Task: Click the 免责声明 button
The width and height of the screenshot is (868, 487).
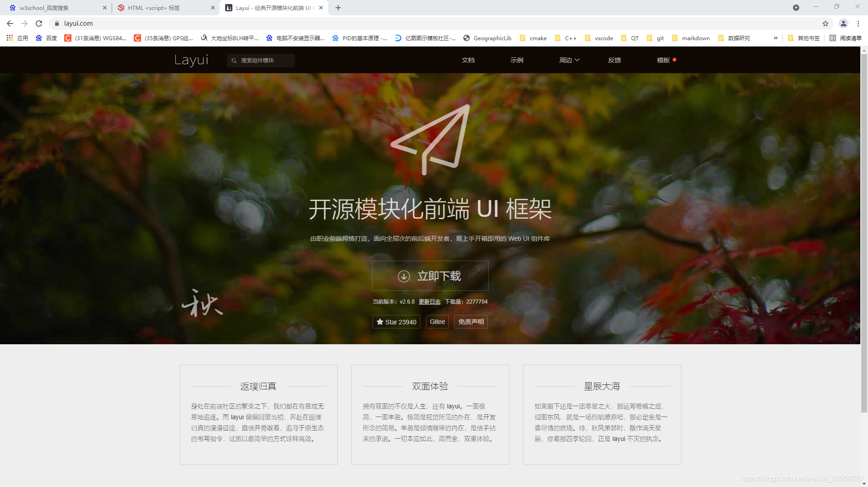Action: pyautogui.click(x=471, y=322)
